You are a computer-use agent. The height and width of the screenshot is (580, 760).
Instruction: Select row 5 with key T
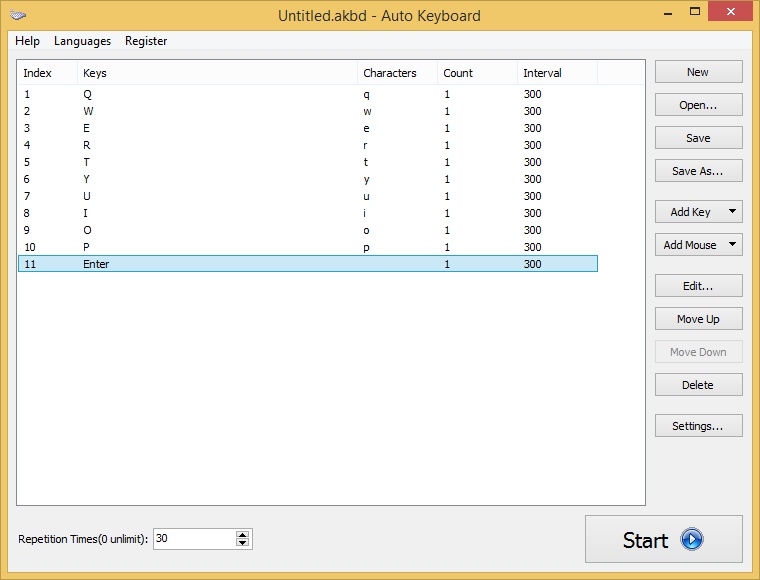[308, 162]
